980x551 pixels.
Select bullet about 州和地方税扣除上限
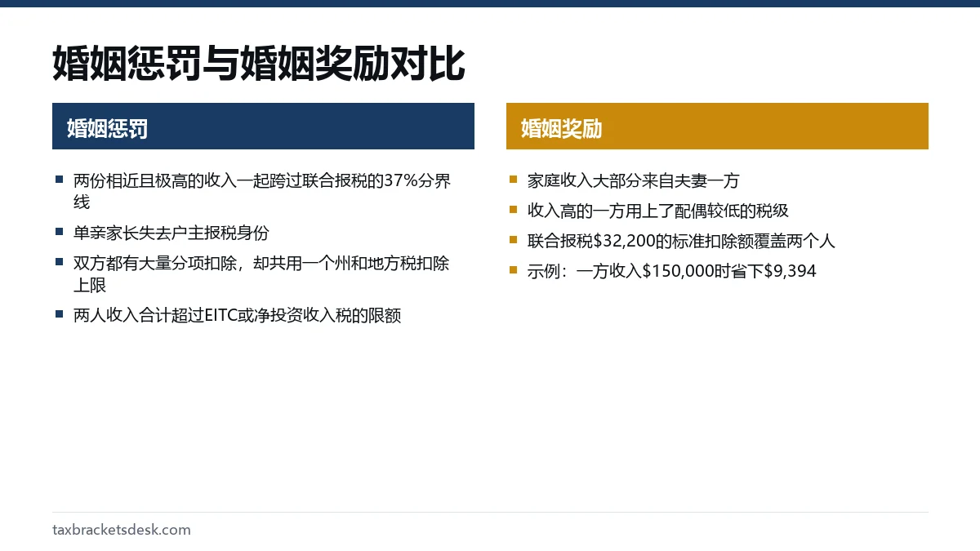(261, 274)
